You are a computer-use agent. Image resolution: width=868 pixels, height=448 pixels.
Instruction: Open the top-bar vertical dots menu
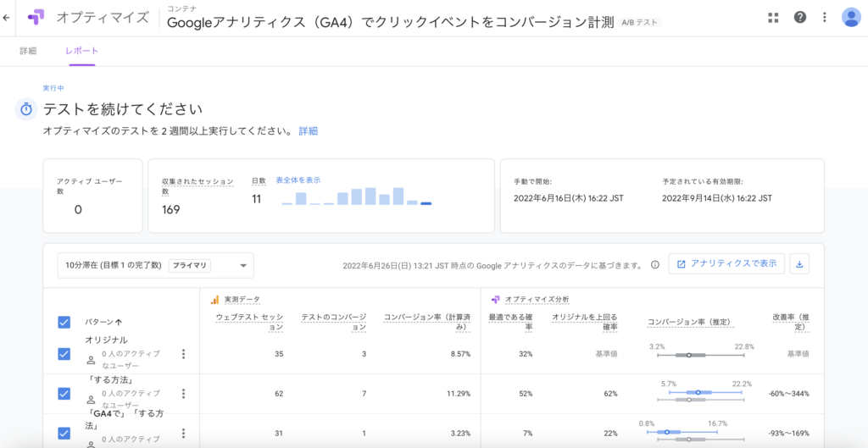824,17
